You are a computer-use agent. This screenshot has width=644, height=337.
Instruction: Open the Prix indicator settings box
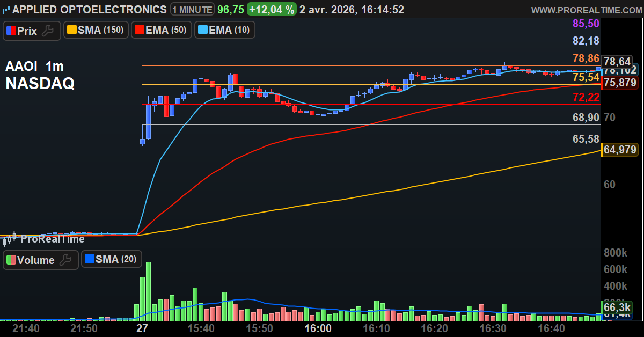point(27,31)
